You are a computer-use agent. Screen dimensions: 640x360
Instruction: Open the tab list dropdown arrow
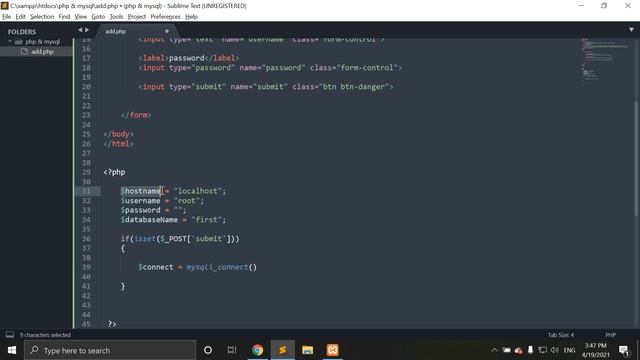click(x=631, y=30)
